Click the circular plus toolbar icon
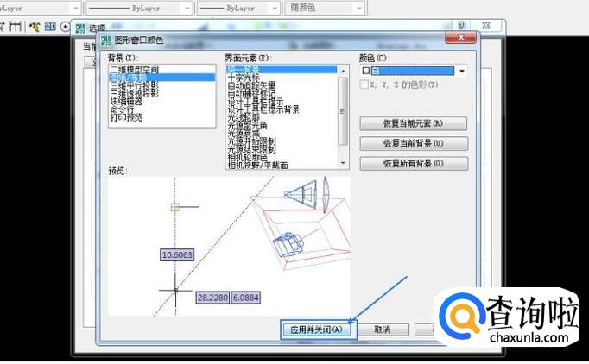Viewport: 589px width, 364px height. [x=65, y=27]
